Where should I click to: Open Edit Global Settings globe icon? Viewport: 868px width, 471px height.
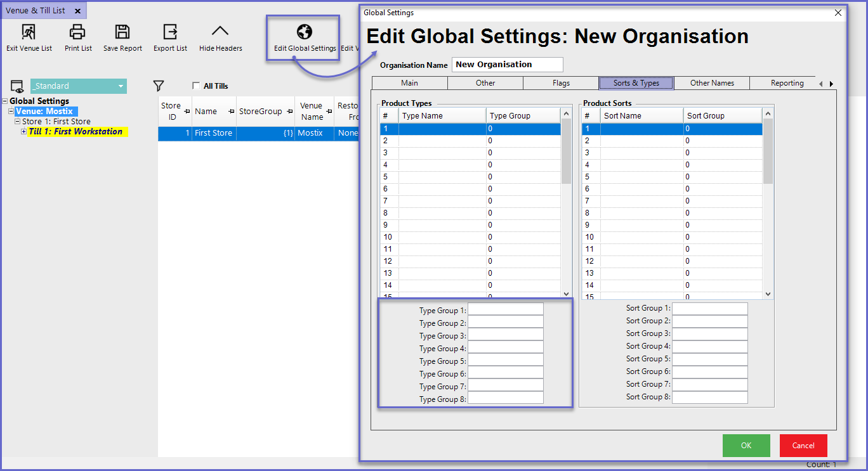[x=305, y=33]
